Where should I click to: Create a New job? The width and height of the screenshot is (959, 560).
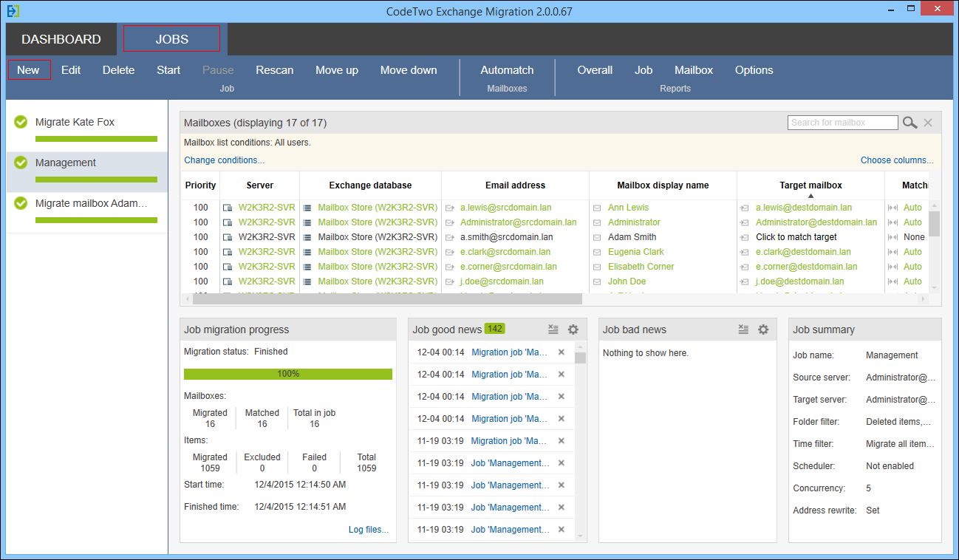29,70
